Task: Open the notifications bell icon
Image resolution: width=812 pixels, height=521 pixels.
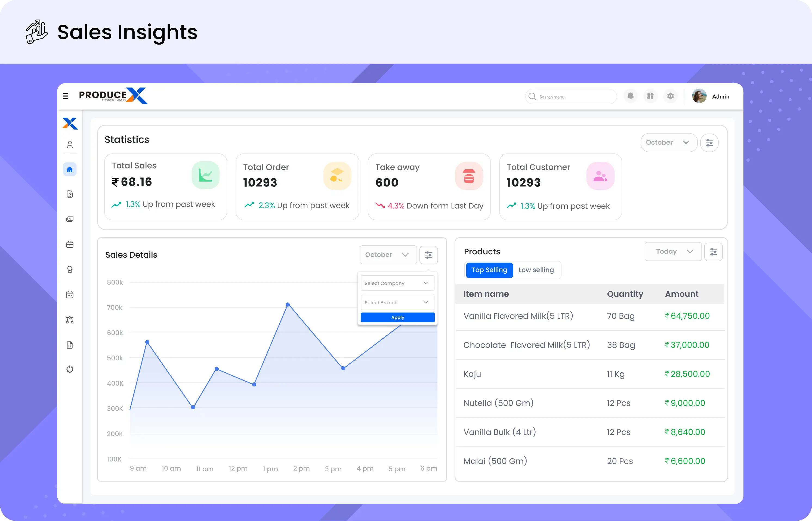Action: (630, 96)
